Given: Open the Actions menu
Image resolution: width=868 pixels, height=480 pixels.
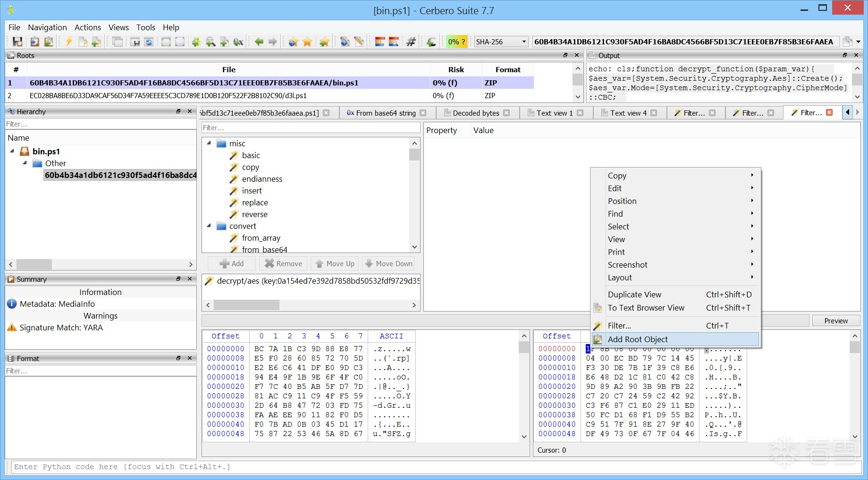Looking at the screenshot, I should pos(88,27).
